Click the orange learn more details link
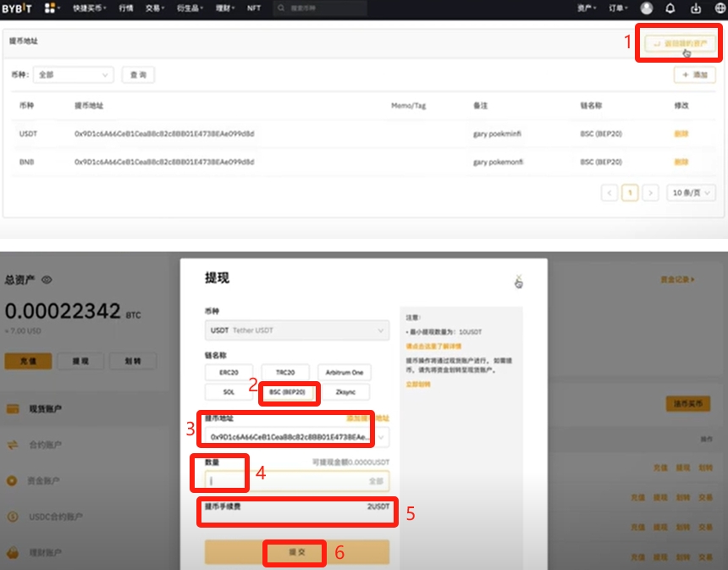This screenshot has width=728, height=570. (x=433, y=346)
